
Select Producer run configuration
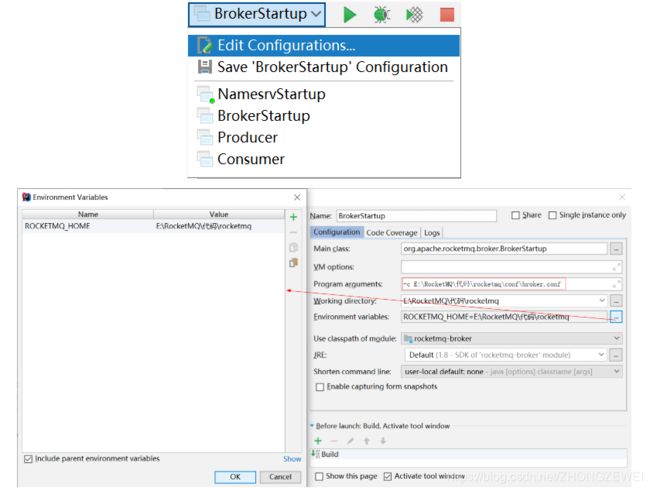(323, 137)
